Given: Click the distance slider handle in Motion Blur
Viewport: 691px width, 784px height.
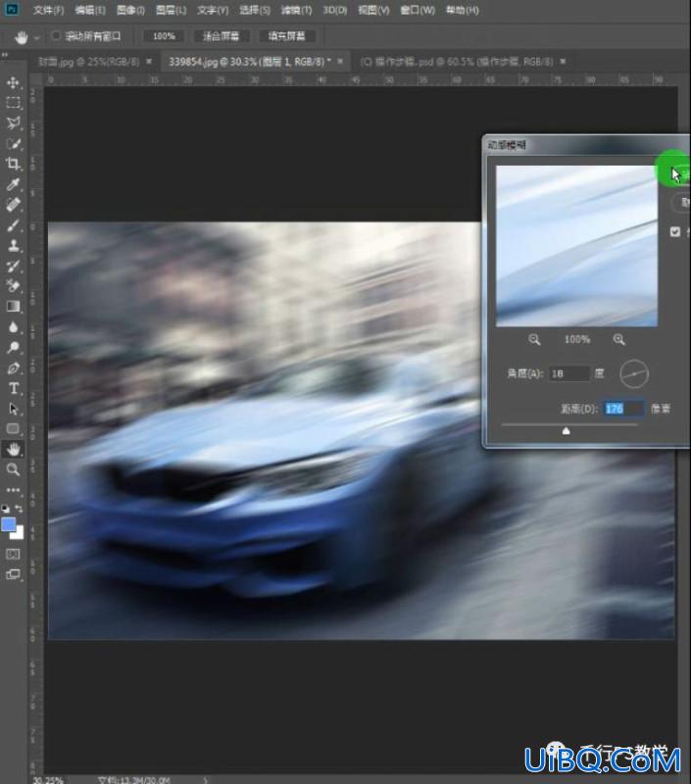Looking at the screenshot, I should pyautogui.click(x=566, y=430).
